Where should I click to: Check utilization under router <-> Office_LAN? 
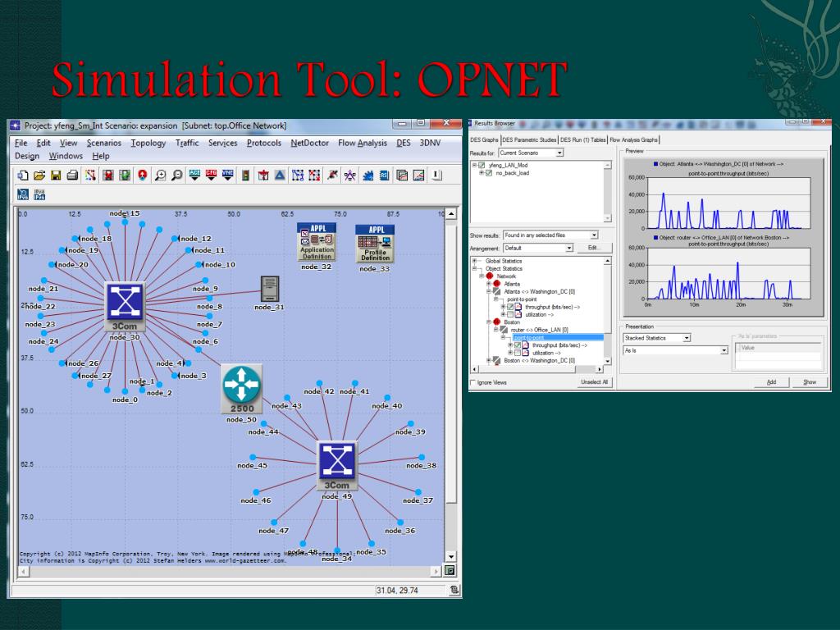(518, 353)
